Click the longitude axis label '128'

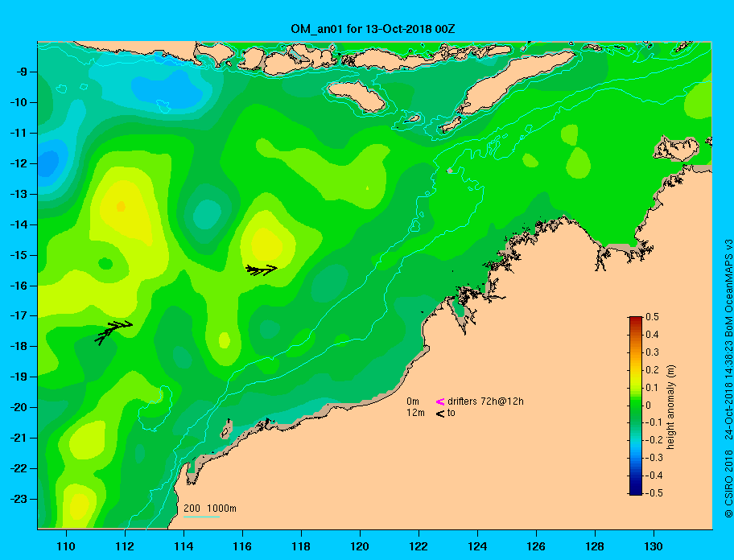(595, 546)
